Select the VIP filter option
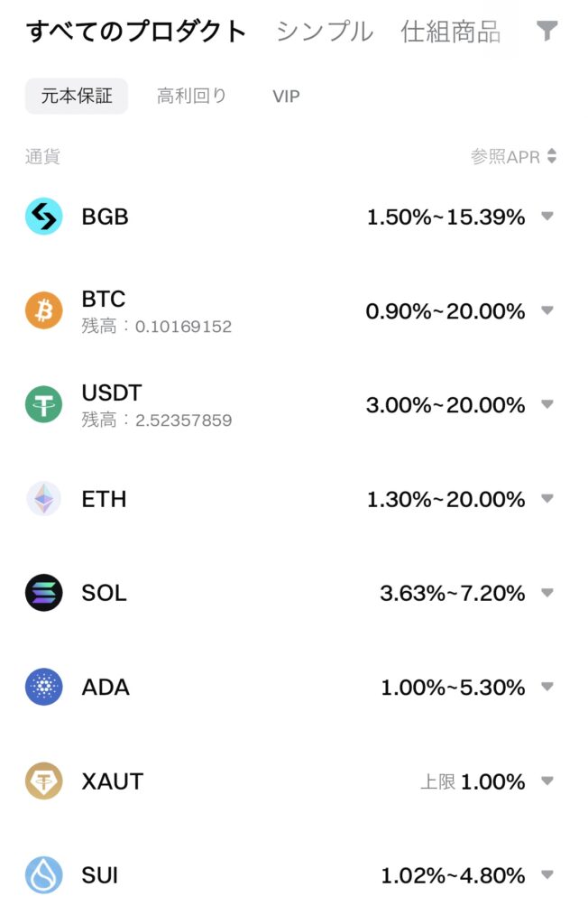The height and width of the screenshot is (924, 588). point(287,96)
